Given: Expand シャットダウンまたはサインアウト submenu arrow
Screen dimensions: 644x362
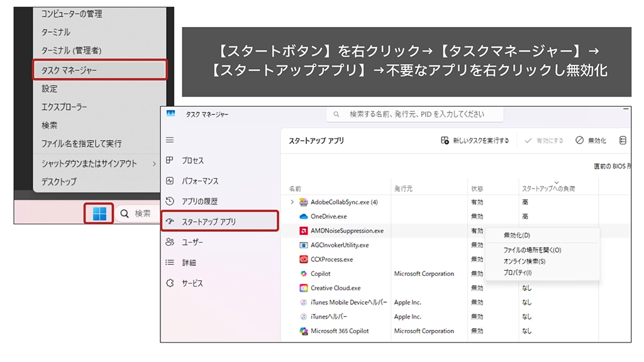Looking at the screenshot, I should pos(155,164).
